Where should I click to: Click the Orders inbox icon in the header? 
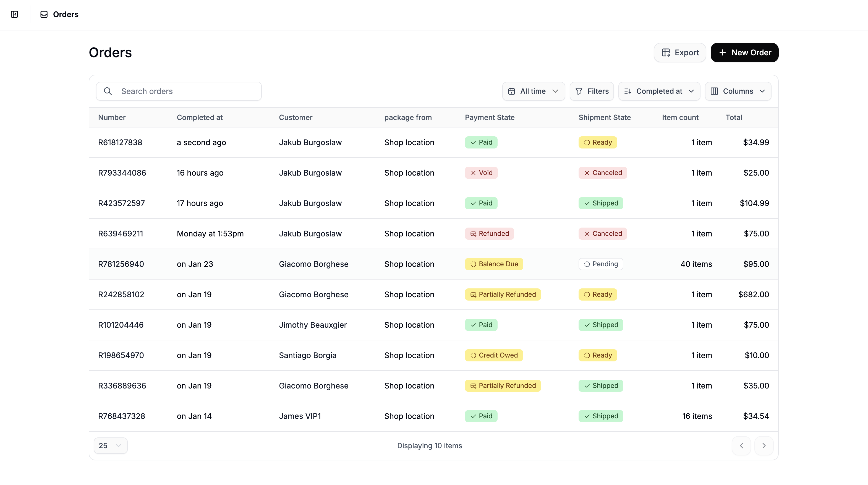coord(44,14)
